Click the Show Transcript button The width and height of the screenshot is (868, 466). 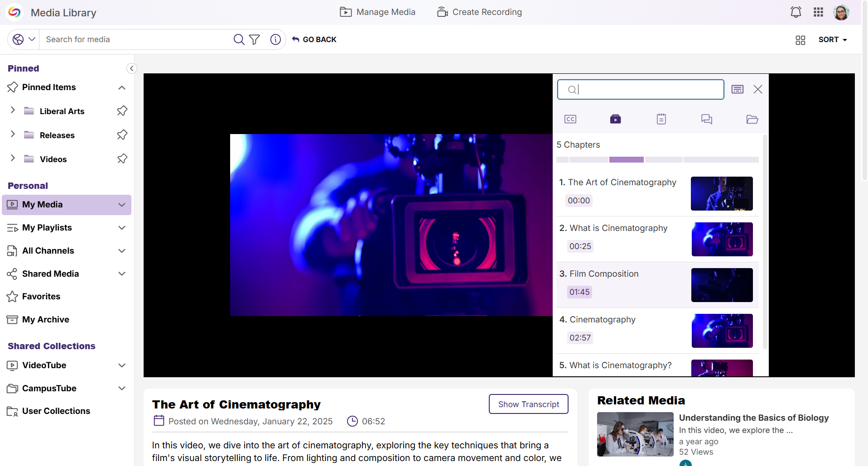529,404
